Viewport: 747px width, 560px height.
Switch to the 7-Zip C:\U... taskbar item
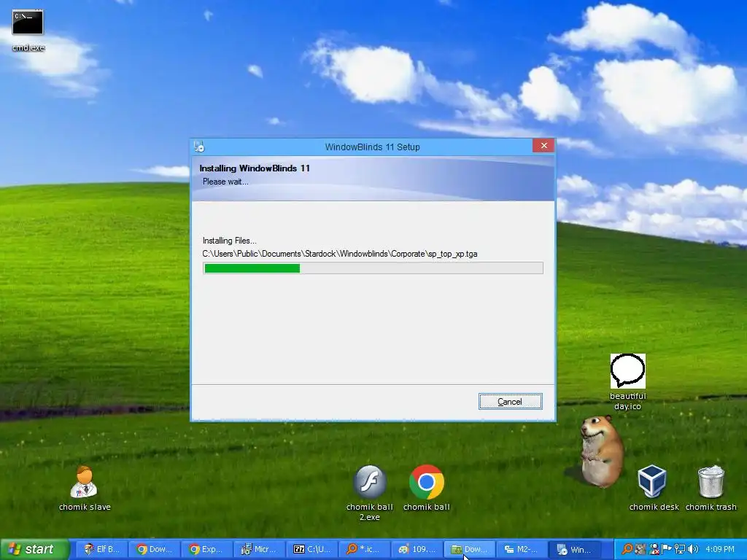click(311, 549)
